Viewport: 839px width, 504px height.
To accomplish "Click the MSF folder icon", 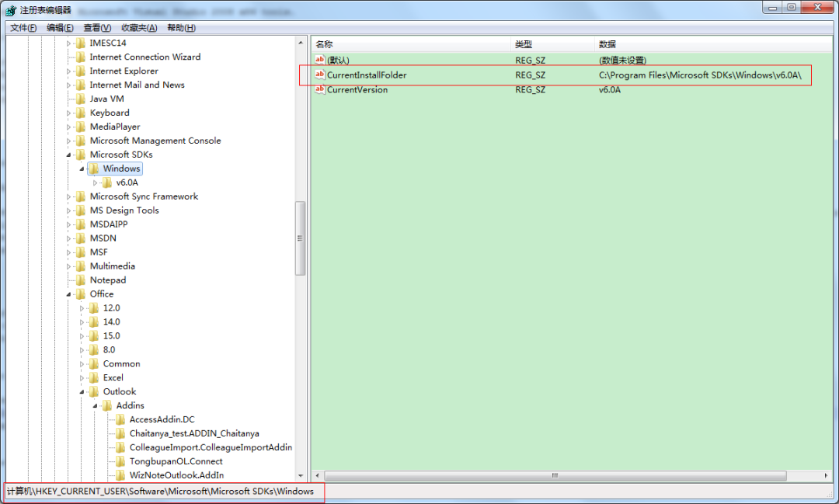I will coord(81,252).
